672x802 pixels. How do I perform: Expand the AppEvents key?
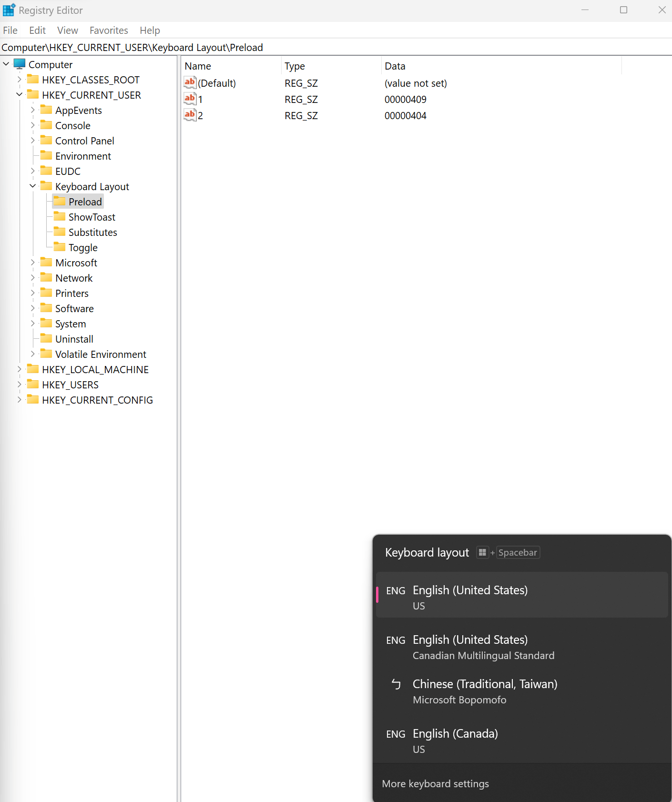coord(33,110)
